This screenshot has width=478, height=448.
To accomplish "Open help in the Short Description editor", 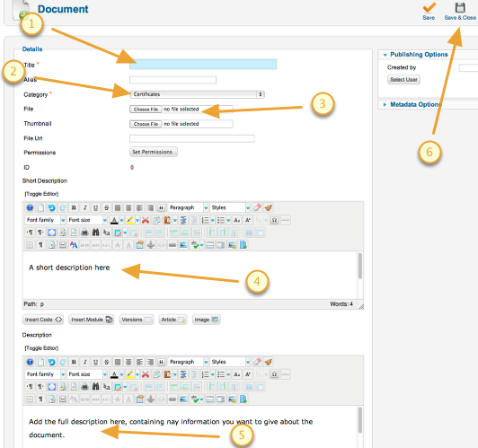I will point(30,207).
